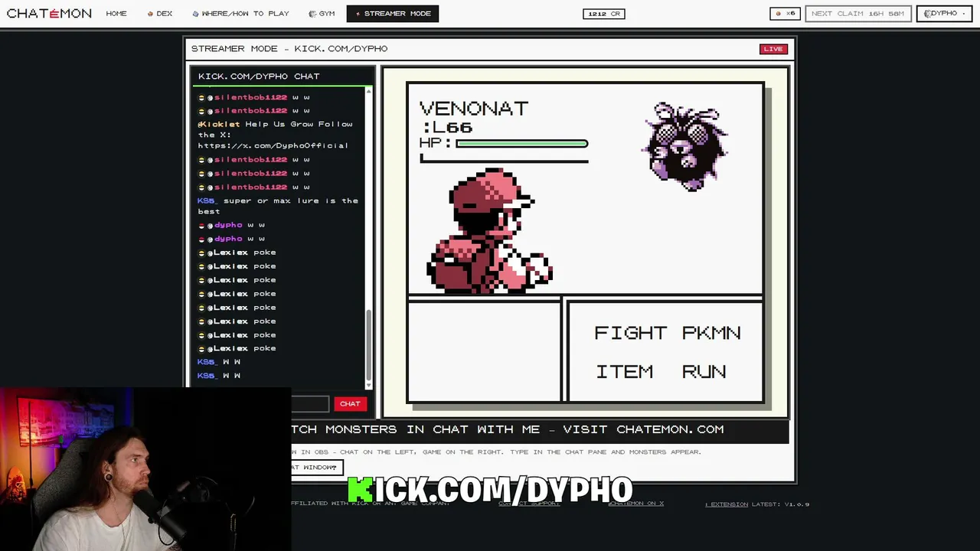
Task: Open the DYPHO account dropdown
Action: pyautogui.click(x=944, y=13)
